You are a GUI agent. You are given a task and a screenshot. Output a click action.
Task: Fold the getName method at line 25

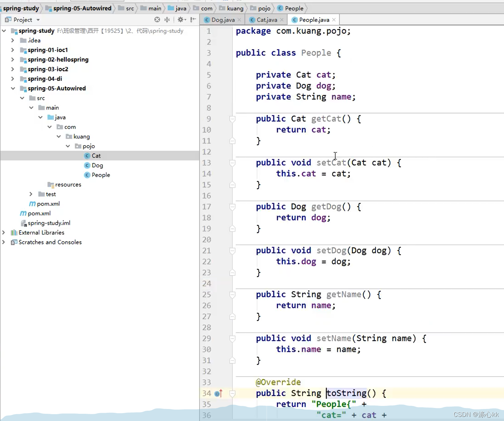pyautogui.click(x=232, y=295)
